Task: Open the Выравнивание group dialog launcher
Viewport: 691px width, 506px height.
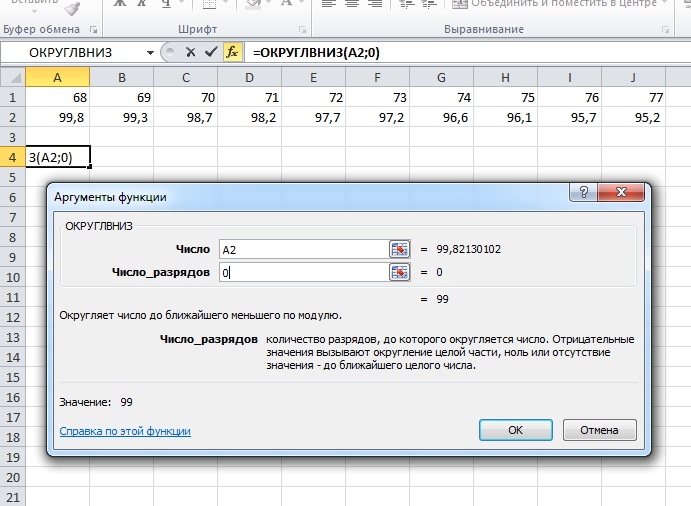Action: coord(665,30)
